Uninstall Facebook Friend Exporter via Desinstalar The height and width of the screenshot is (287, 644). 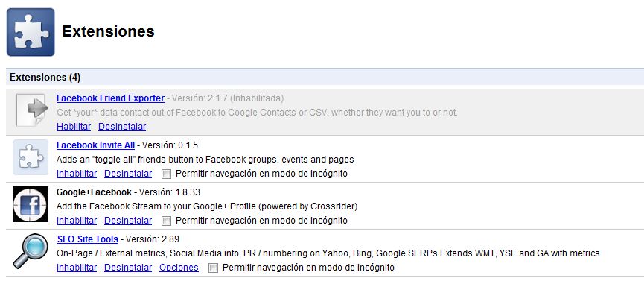(122, 127)
